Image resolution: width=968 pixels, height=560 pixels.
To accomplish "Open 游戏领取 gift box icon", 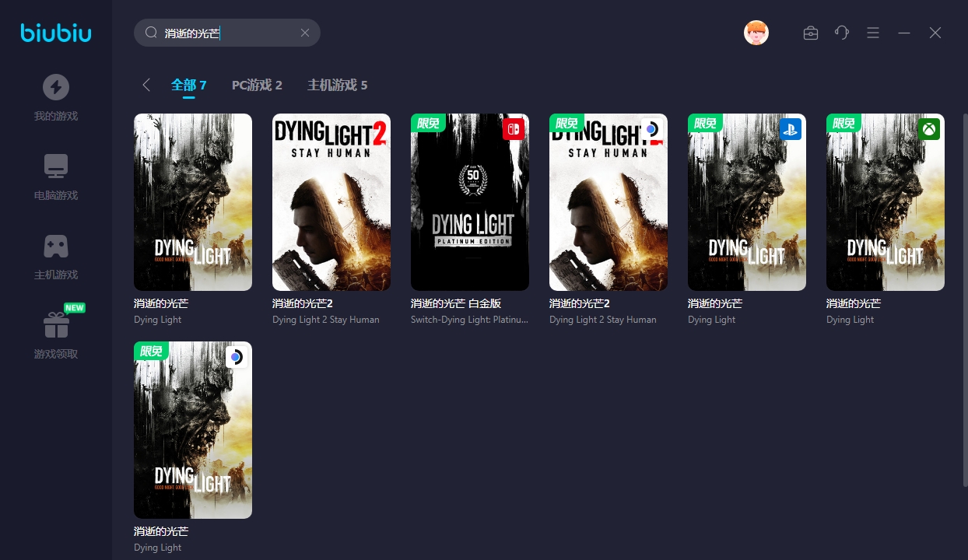I will (x=55, y=325).
